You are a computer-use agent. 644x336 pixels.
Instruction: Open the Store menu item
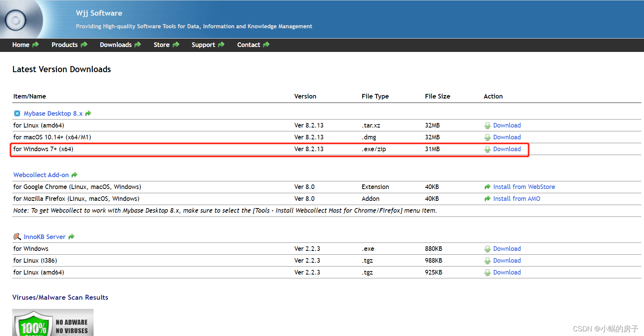(x=161, y=45)
